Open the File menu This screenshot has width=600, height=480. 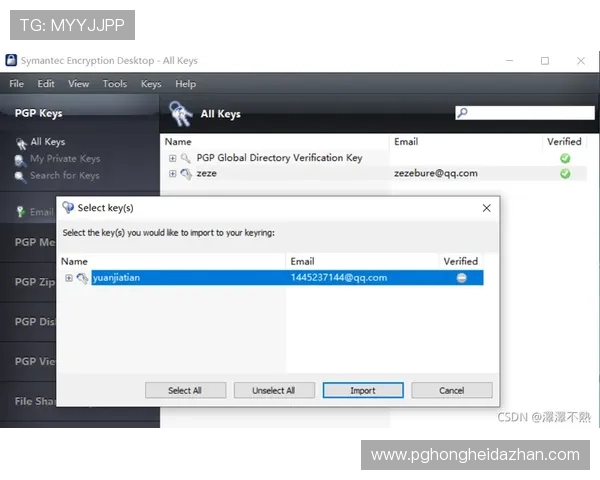[x=17, y=84]
